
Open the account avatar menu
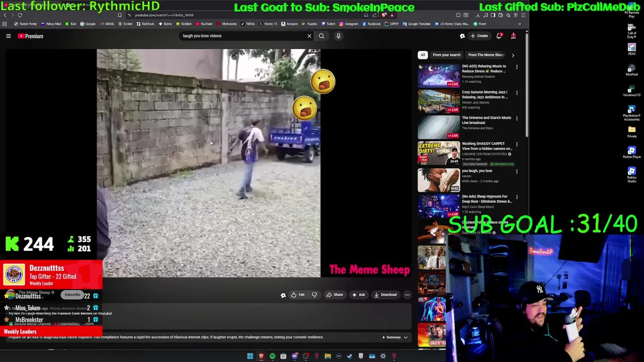(x=513, y=36)
